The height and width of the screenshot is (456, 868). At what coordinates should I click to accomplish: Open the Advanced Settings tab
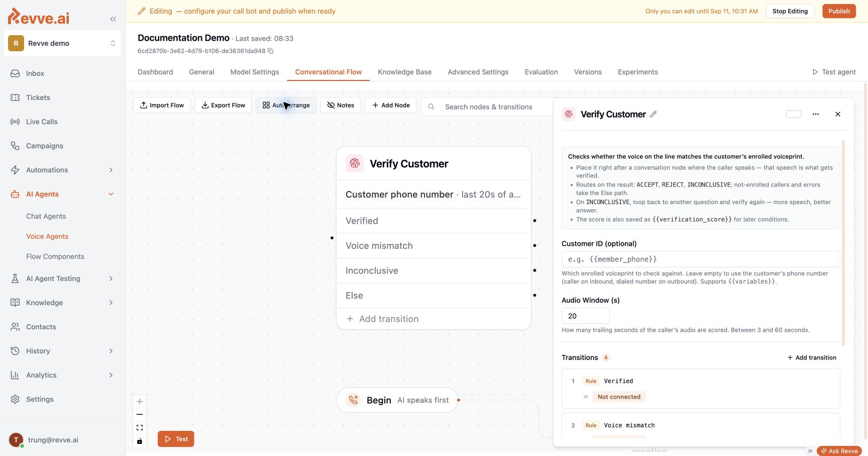point(478,72)
